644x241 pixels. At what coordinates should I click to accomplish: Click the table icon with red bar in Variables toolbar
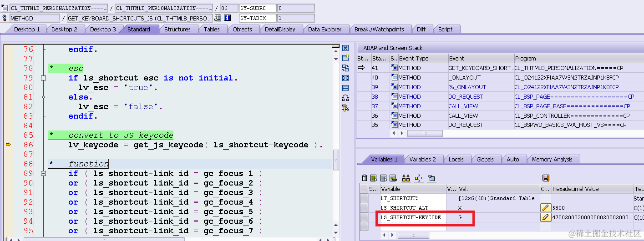[x=393, y=178]
